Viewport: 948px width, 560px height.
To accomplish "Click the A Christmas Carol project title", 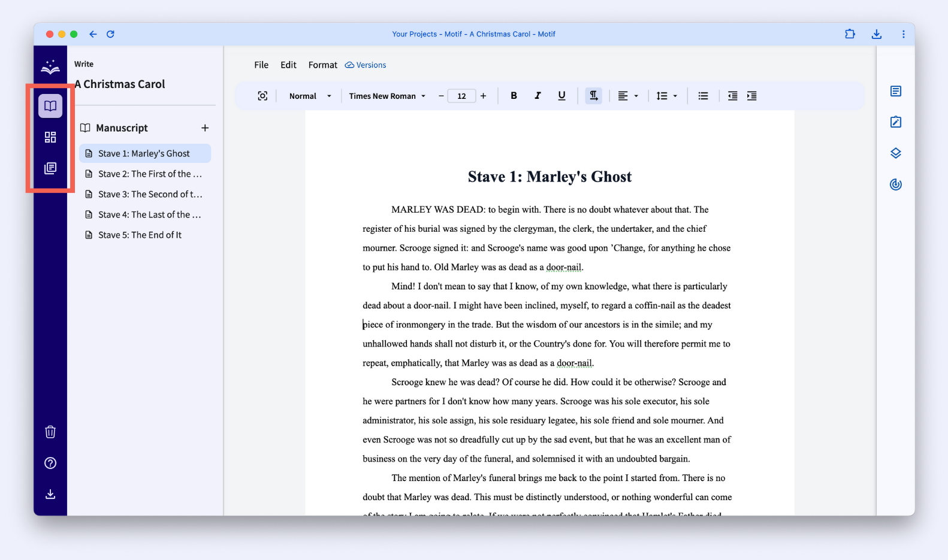I will [x=120, y=84].
